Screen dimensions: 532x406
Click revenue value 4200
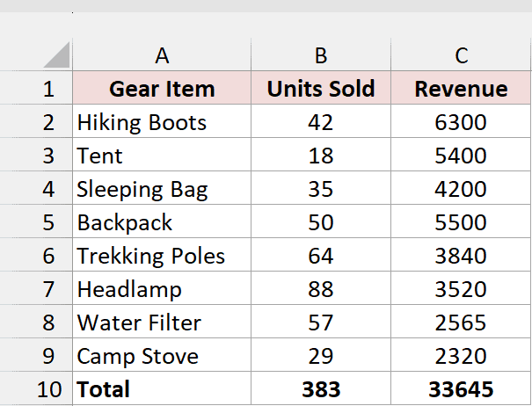(461, 188)
